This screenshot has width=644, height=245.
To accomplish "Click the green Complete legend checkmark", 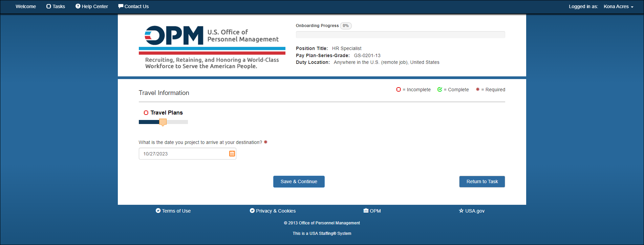I will click(440, 90).
